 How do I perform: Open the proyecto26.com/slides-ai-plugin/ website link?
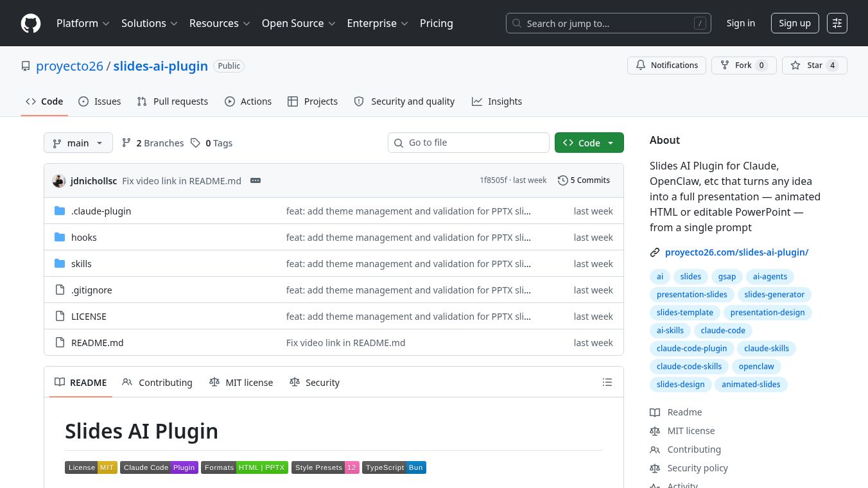click(x=736, y=252)
